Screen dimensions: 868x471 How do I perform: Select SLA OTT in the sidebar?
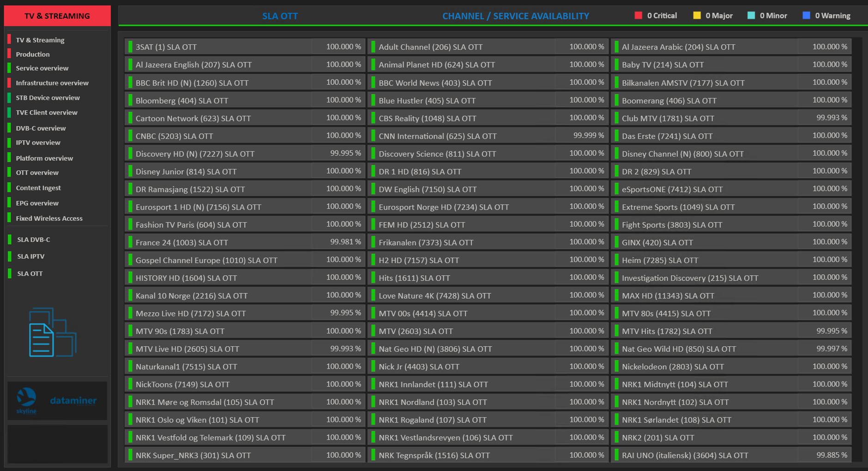coord(30,274)
